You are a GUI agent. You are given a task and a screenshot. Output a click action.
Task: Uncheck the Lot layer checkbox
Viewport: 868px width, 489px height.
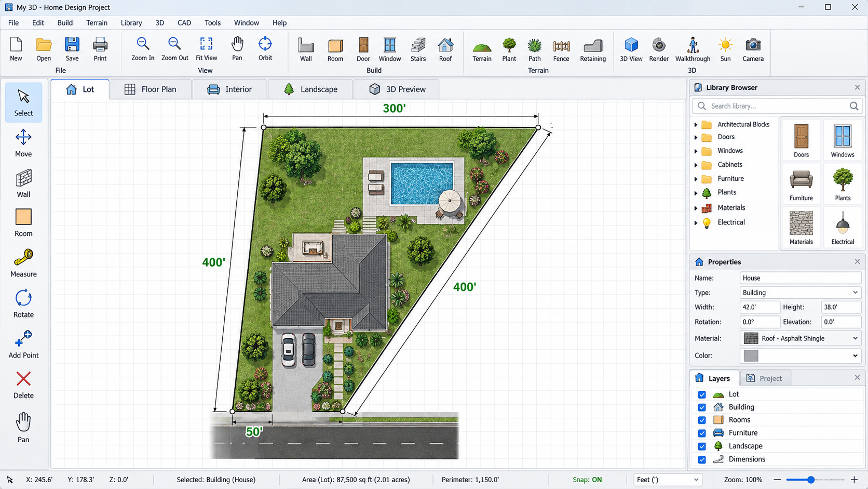tap(702, 394)
